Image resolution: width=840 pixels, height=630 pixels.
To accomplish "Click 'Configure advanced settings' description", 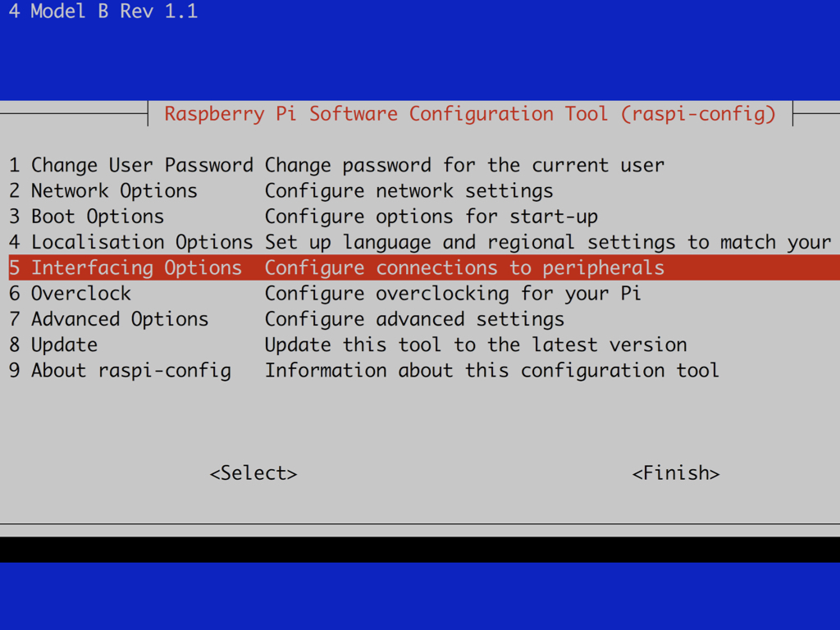I will coord(415,319).
